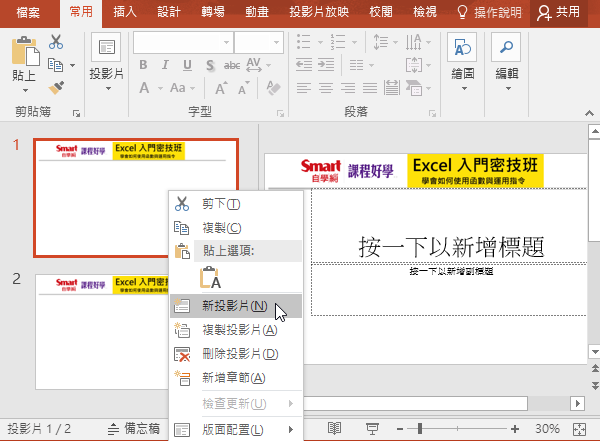
Task: Click the zoom slider handle
Action: pyautogui.click(x=420, y=429)
